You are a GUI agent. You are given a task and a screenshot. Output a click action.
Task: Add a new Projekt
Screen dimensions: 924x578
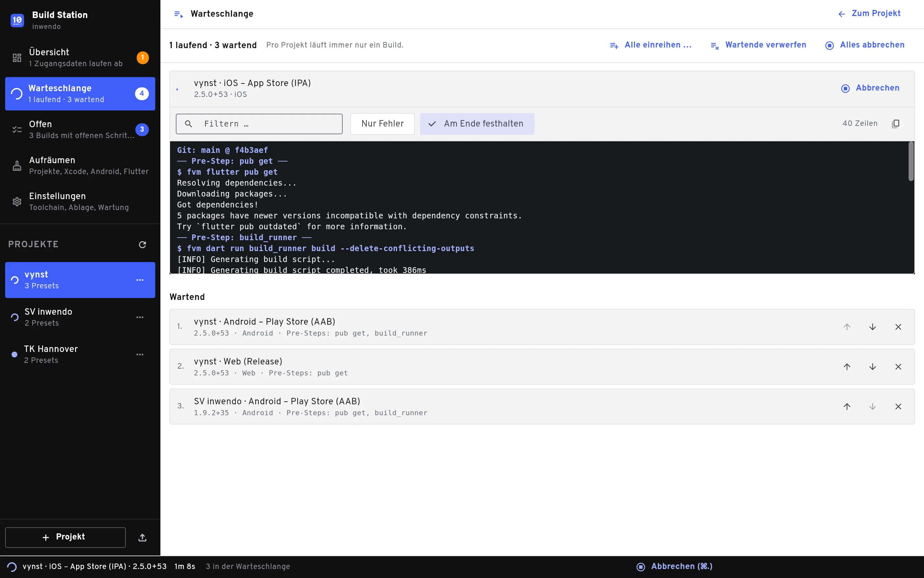point(65,537)
